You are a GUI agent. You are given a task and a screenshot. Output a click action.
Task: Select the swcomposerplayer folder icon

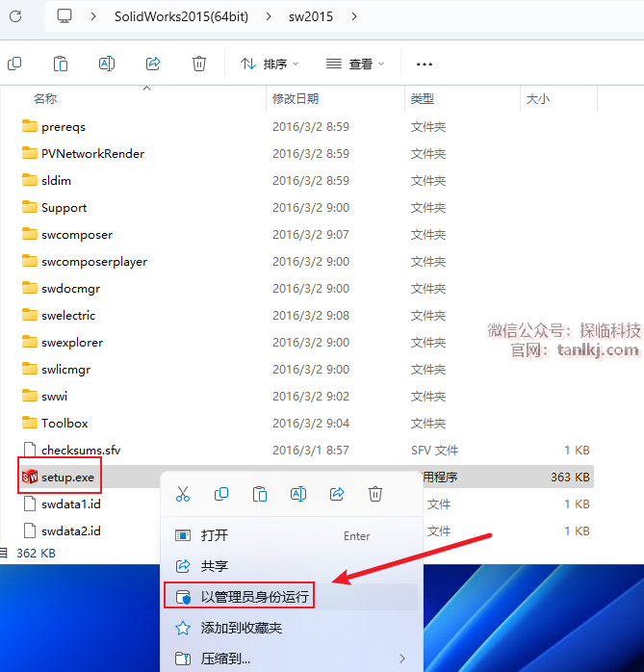tap(30, 261)
